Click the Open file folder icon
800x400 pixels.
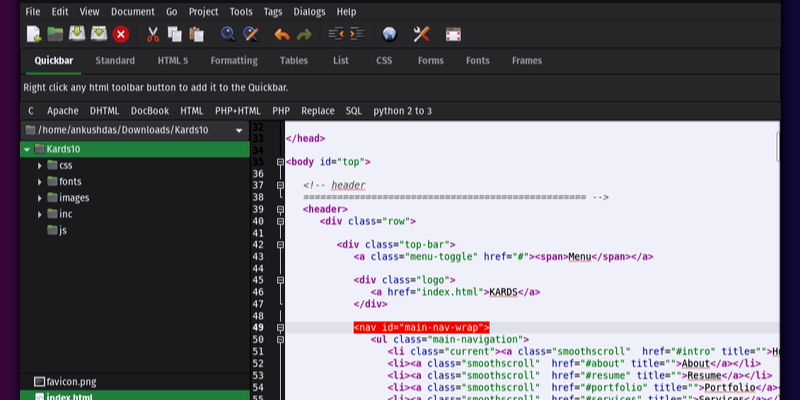[x=56, y=34]
